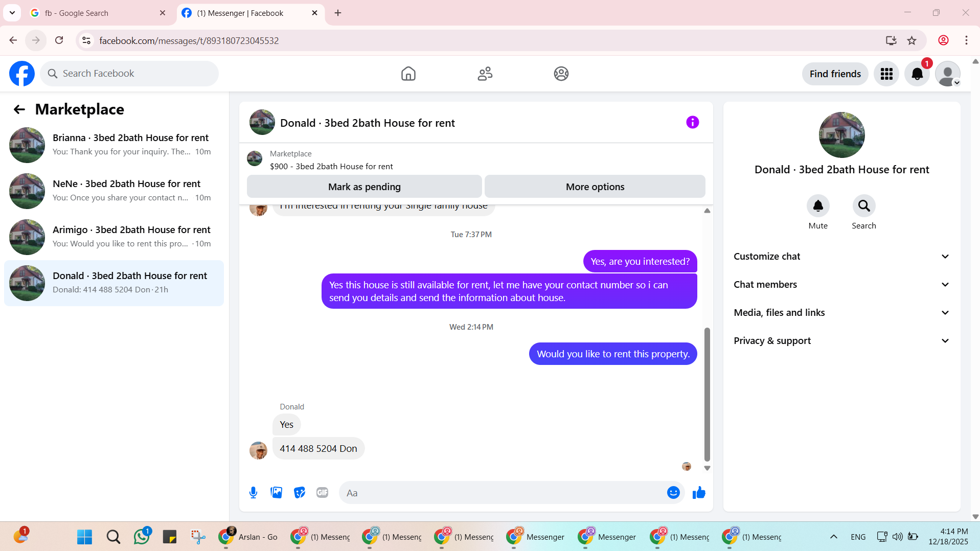Screen dimensions: 980x551
Task: Search within the conversation
Action: (864, 206)
